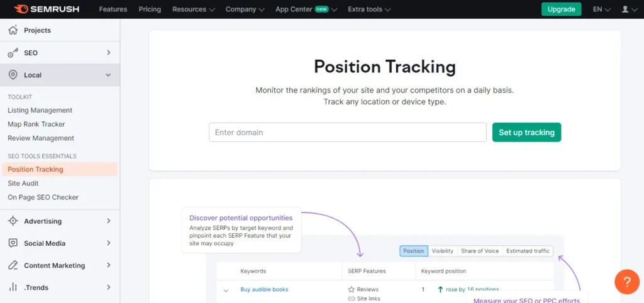This screenshot has height=303, width=644.
Task: Open the user profile icon
Action: point(625,9)
